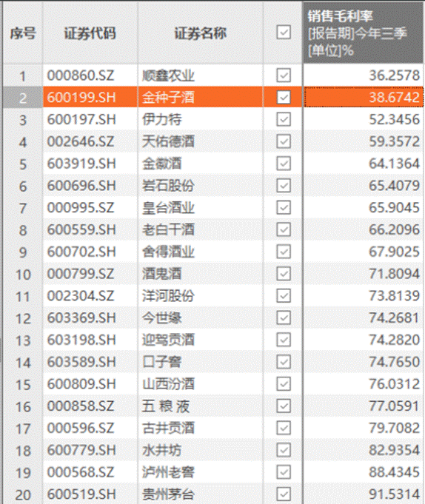Toggle the 泸州老窖 checkbox
This screenshot has width=425, height=504.
[x=284, y=472]
